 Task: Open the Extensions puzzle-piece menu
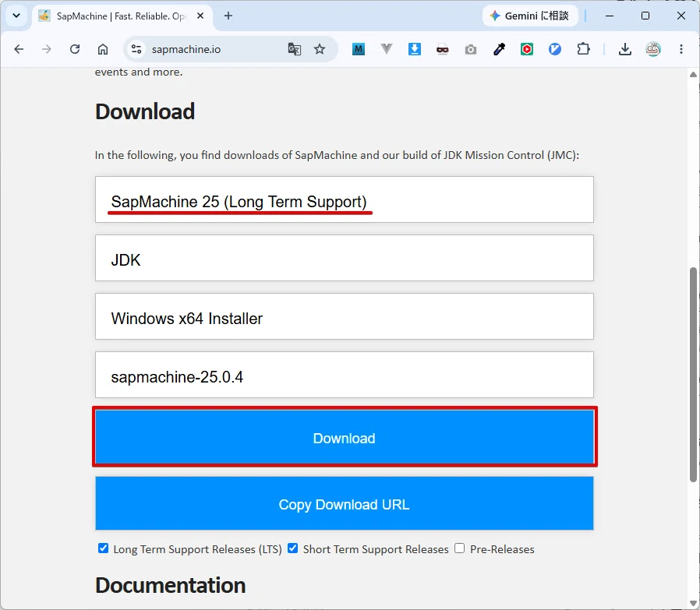pos(583,49)
